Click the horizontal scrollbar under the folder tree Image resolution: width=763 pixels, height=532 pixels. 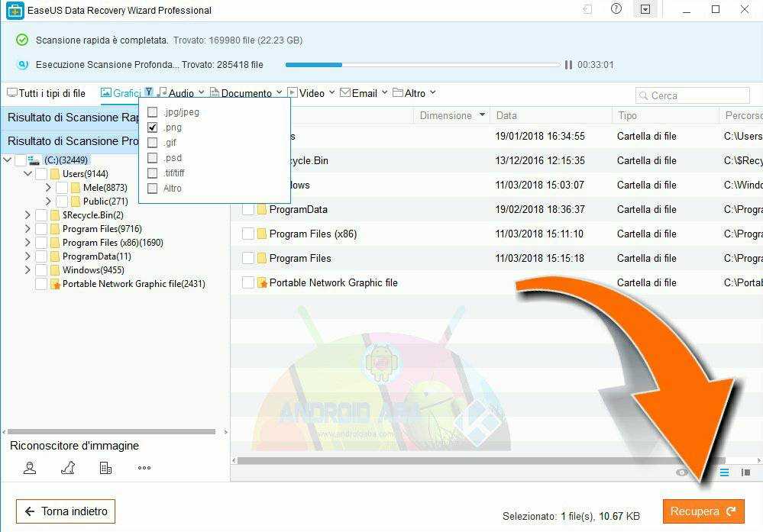(x=112, y=432)
